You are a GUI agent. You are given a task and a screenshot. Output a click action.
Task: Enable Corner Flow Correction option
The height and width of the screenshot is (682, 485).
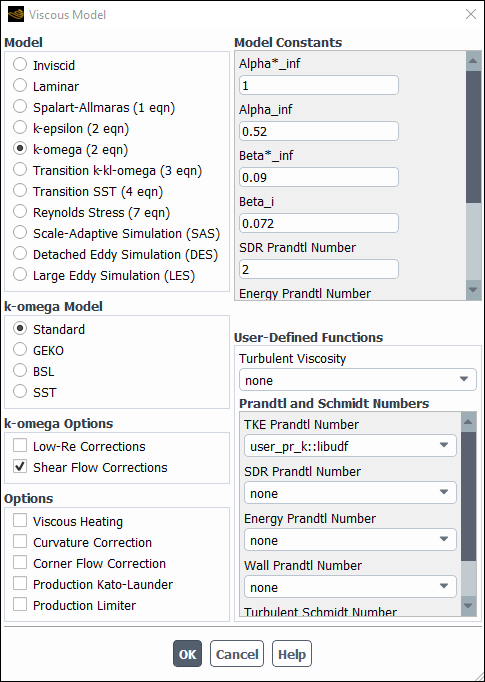click(20, 562)
